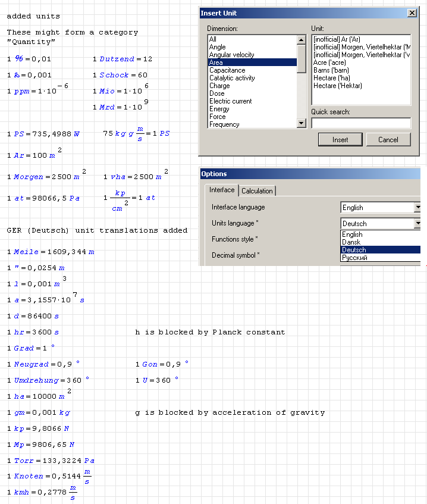Choose Capacitance dimension
The image size is (427, 504).
pos(227,70)
